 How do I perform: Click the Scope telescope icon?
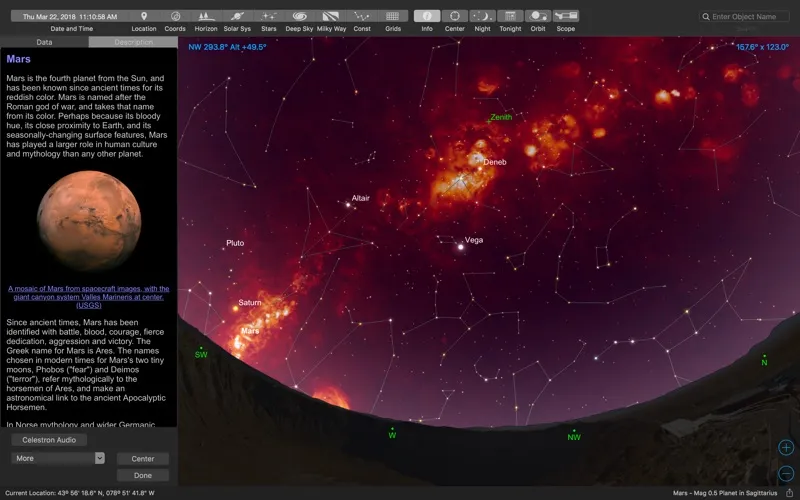(566, 16)
